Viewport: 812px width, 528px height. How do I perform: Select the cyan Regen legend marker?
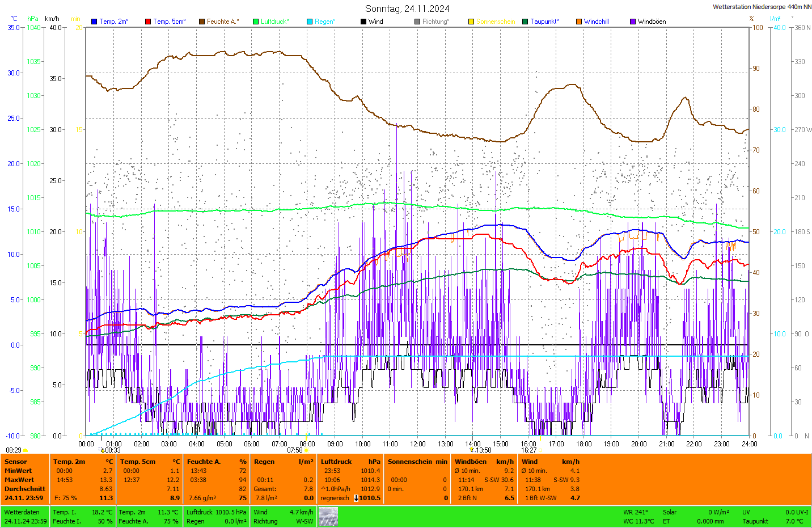(x=310, y=22)
